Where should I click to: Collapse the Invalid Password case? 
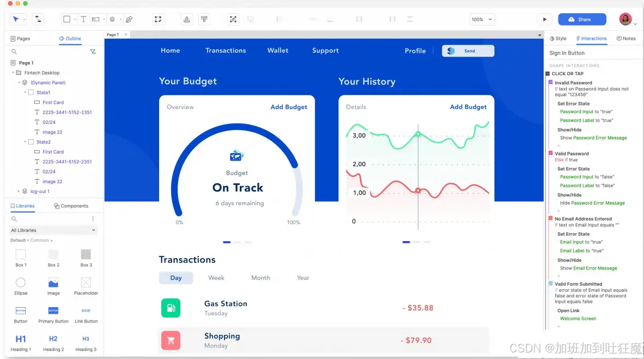coord(550,82)
